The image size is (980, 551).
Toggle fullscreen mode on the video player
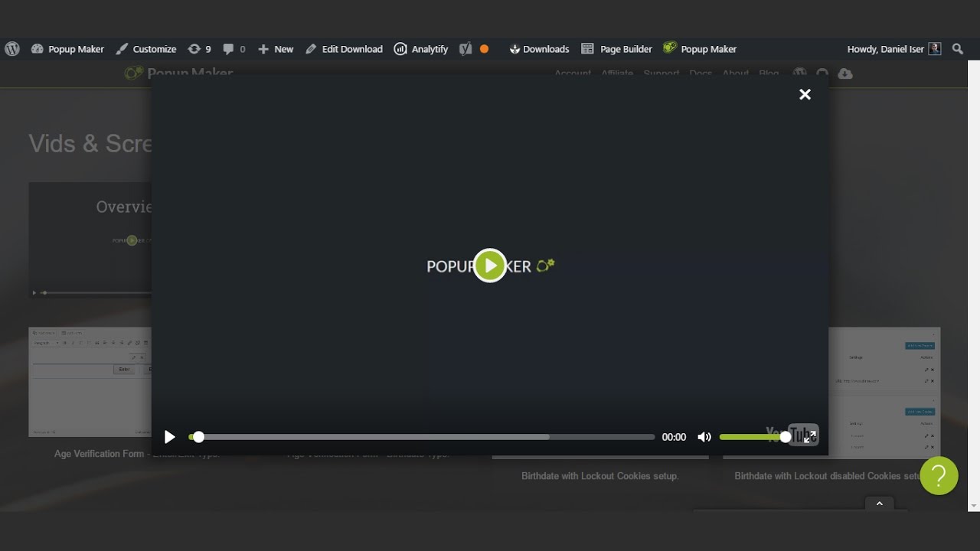809,437
